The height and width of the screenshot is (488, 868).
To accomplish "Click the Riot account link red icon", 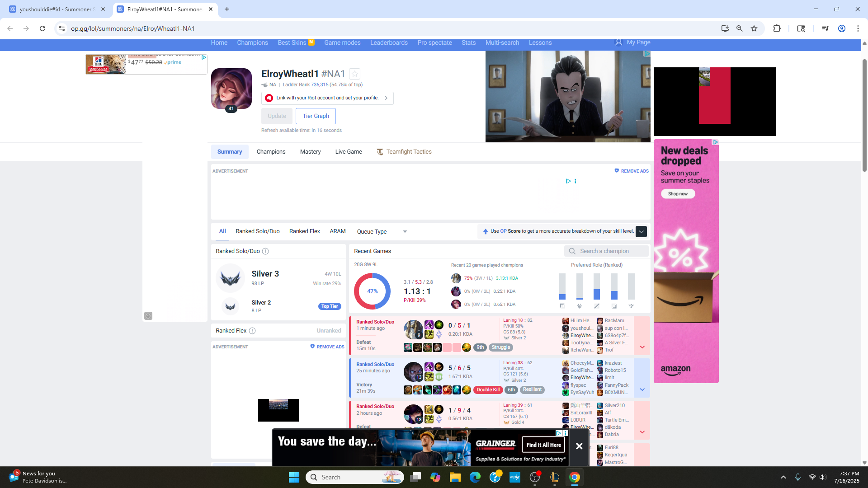I will [x=269, y=98].
